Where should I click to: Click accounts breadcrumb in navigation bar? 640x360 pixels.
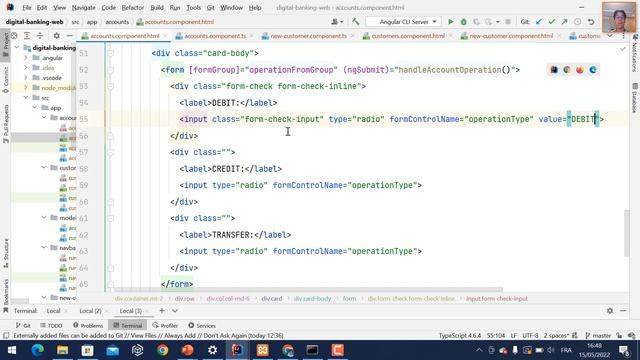pyautogui.click(x=117, y=22)
